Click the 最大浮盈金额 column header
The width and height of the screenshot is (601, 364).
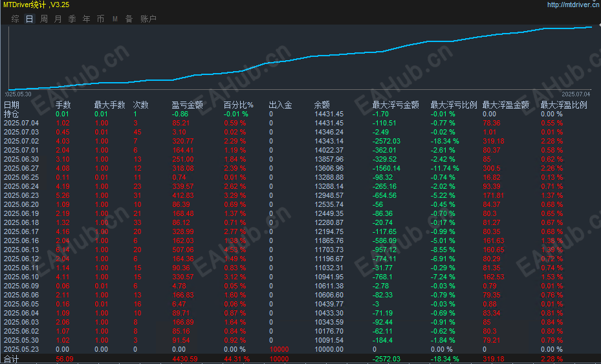[x=505, y=105]
